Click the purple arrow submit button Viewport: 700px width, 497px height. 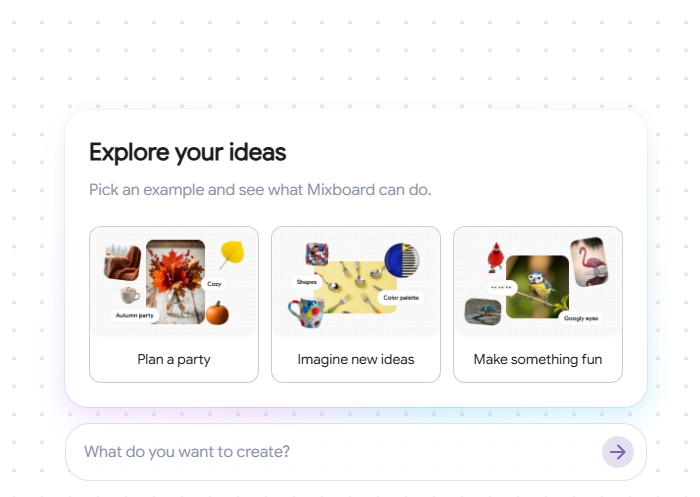click(618, 452)
